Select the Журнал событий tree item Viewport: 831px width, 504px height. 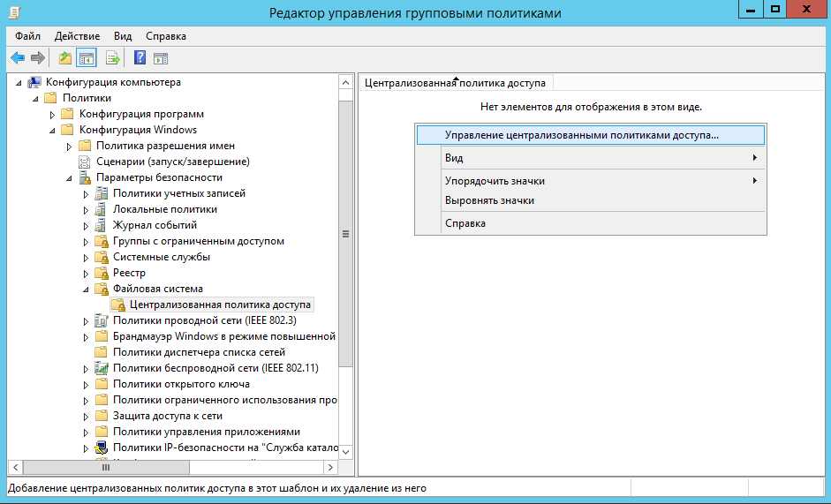(155, 225)
